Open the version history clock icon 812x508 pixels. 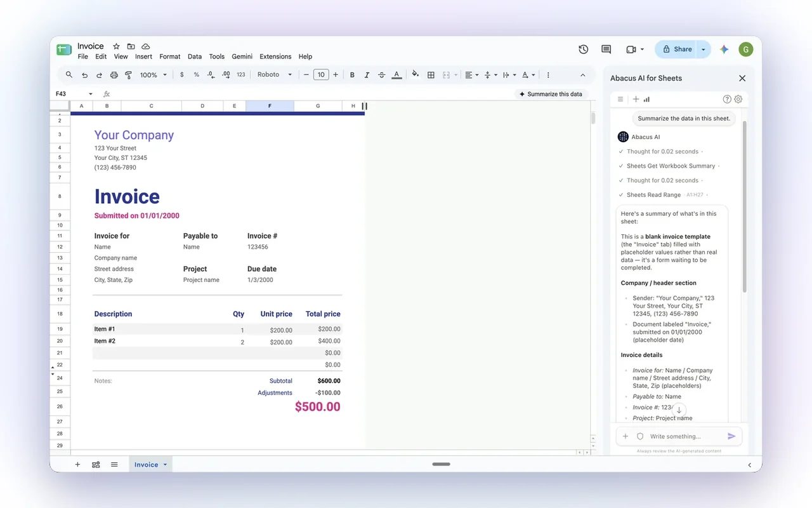click(x=584, y=50)
